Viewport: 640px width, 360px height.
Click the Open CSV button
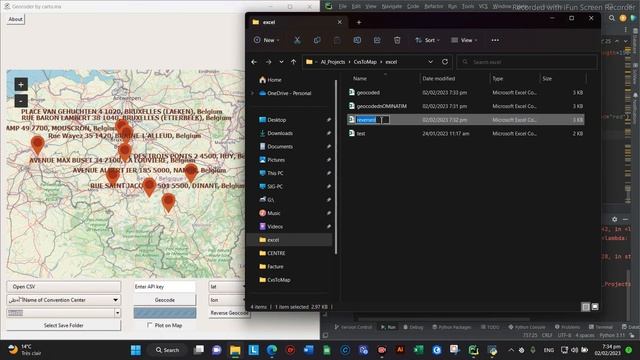[x=64, y=287]
